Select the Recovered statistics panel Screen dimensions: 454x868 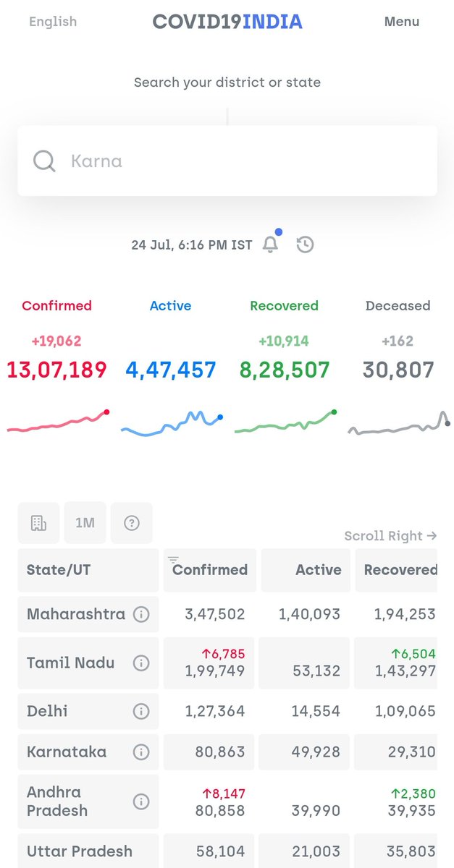click(285, 369)
